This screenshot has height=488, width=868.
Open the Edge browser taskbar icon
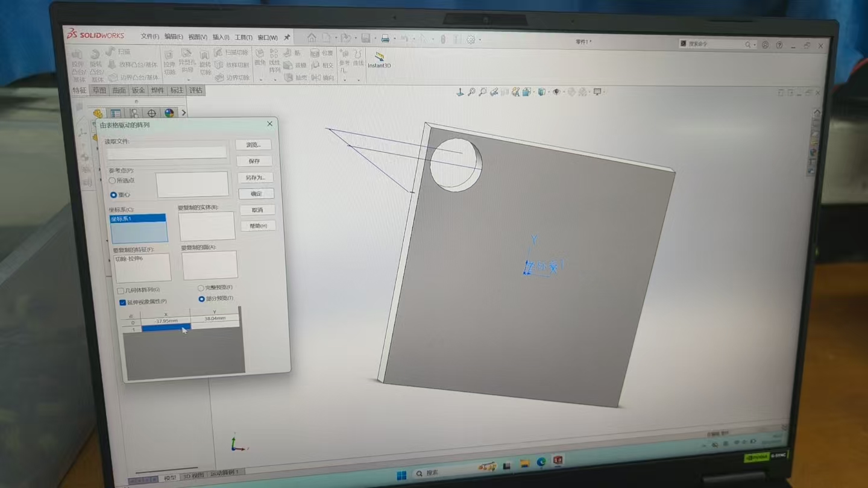pos(541,462)
